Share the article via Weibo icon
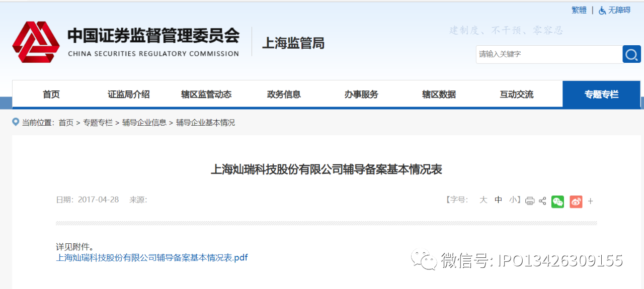644x289 pixels. coord(576,202)
